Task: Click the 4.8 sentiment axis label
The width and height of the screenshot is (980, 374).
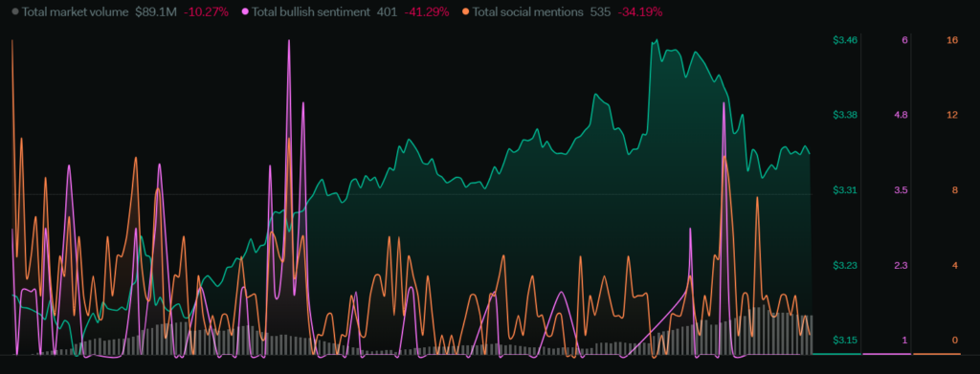Action: click(901, 115)
